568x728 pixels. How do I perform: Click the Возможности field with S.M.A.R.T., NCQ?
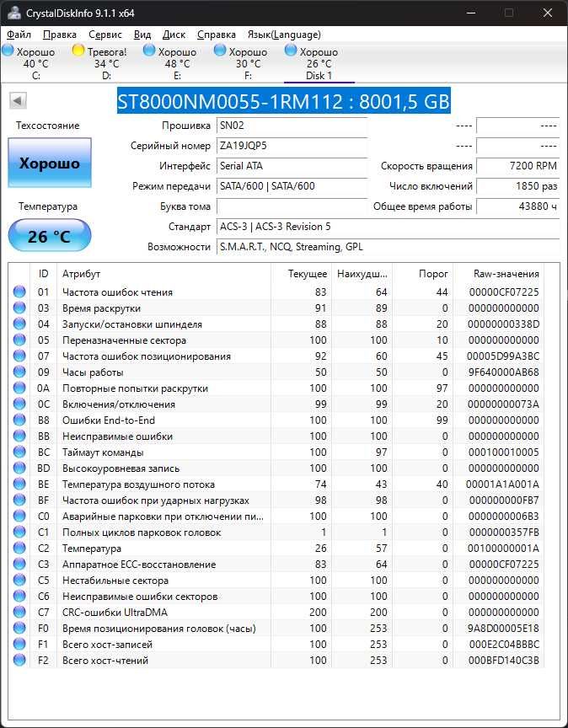coord(388,247)
